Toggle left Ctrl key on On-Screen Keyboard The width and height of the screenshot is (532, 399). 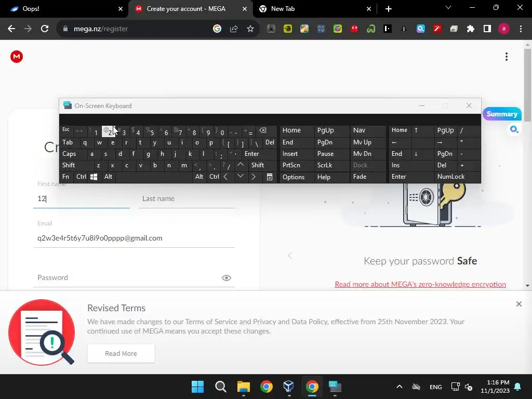pos(81,177)
